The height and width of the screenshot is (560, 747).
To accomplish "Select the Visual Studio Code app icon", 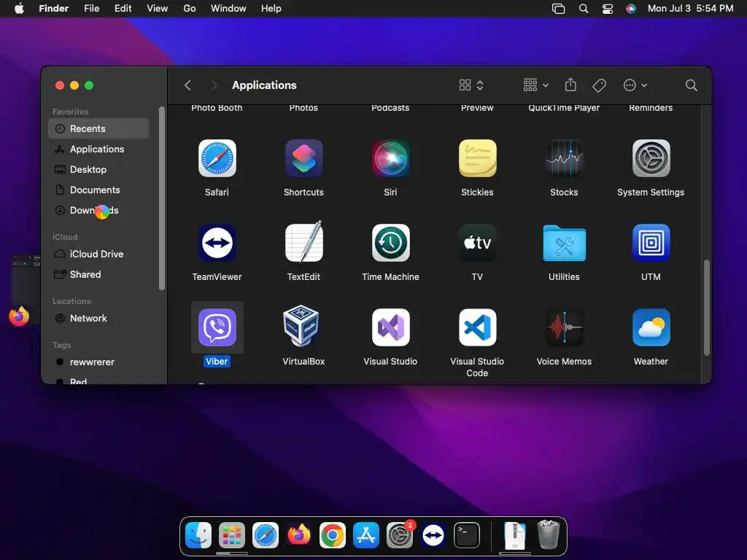I will pyautogui.click(x=477, y=327).
